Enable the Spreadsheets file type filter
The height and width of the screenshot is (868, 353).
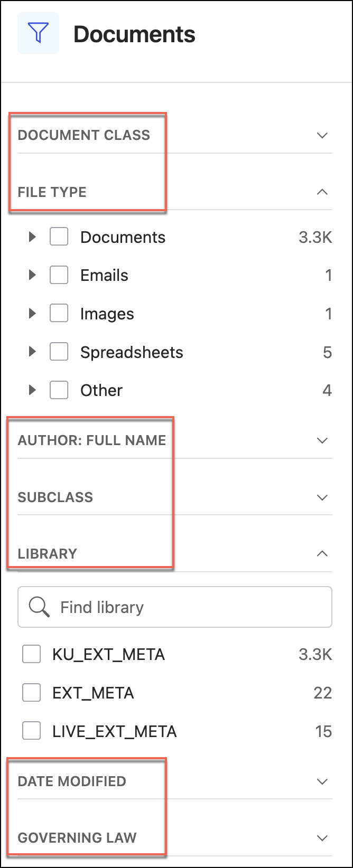point(59,352)
